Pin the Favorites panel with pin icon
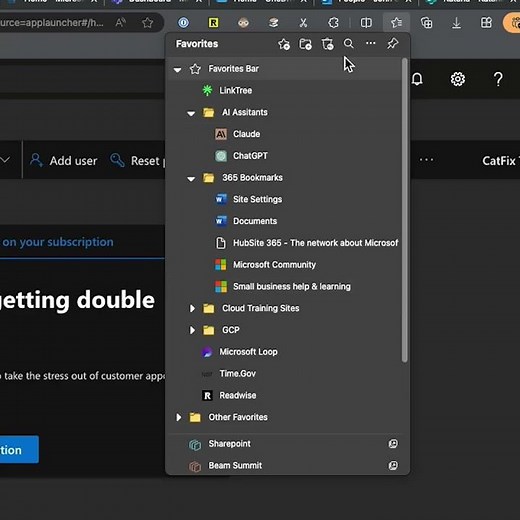This screenshot has height=520, width=520. click(392, 43)
